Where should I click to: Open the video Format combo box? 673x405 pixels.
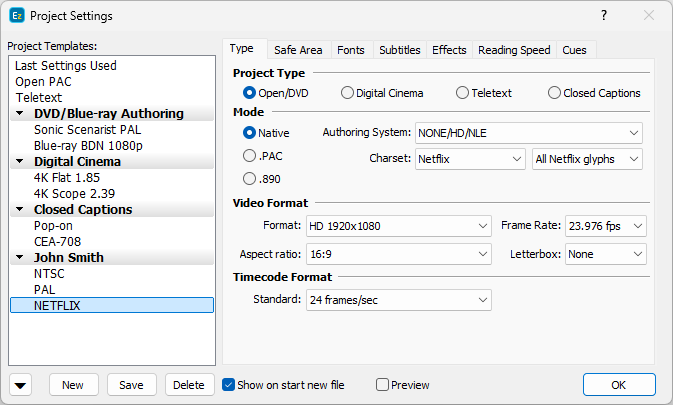[398, 226]
